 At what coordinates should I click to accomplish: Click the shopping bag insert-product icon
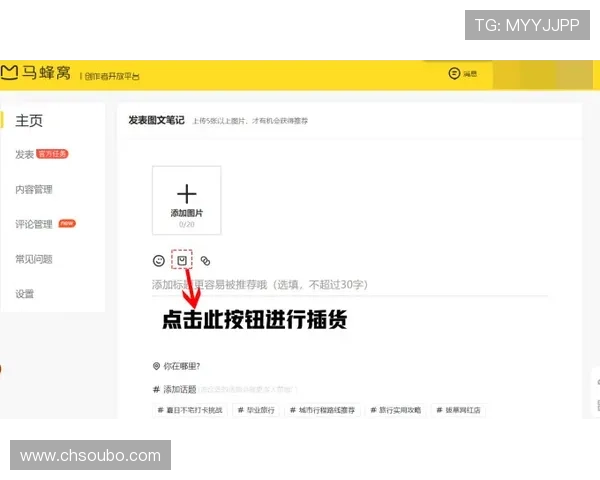point(182,260)
